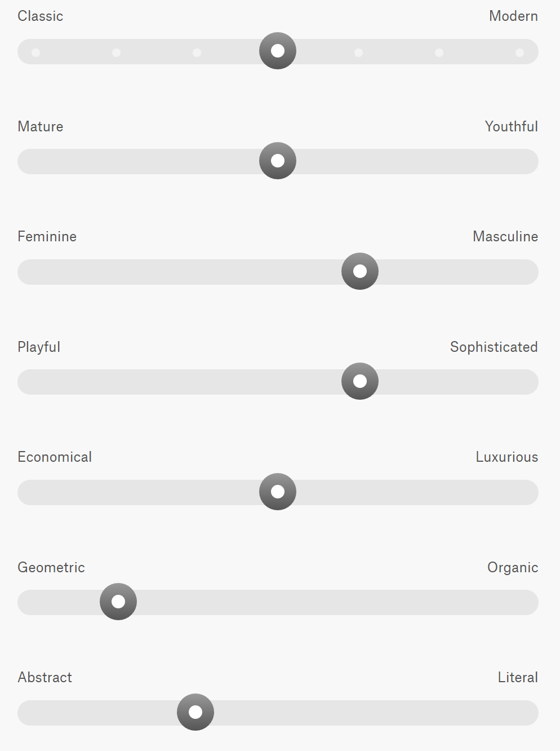Click the Classic-Modern slider handle
Screen dimensions: 560x751
(278, 51)
